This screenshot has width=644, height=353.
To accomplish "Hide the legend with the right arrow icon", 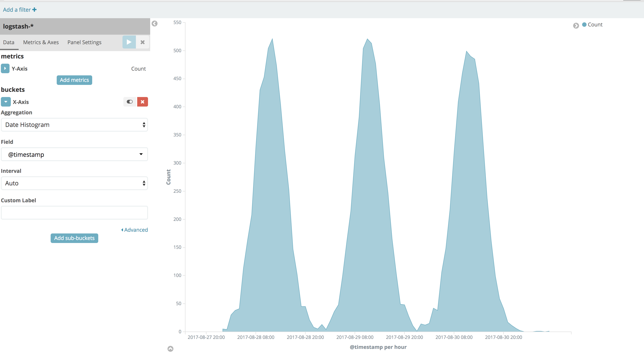I will pyautogui.click(x=576, y=26).
